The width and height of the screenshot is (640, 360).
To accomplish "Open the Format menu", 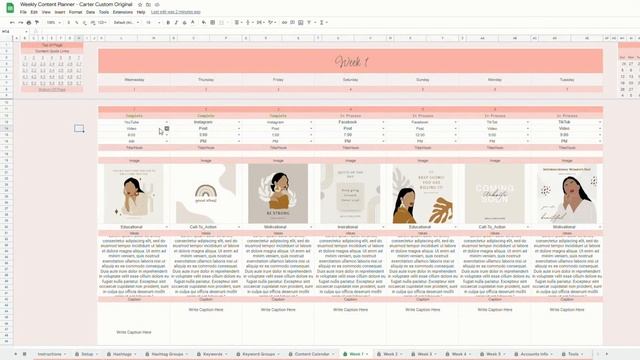I will 76,12.
